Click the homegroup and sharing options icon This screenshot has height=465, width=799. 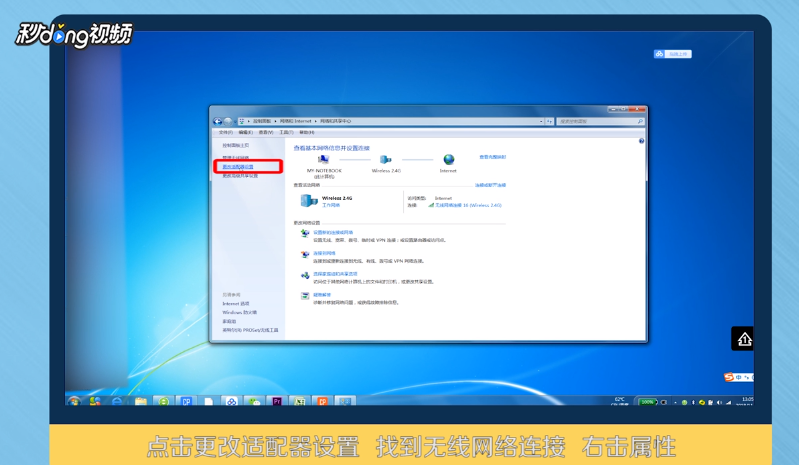305,276
